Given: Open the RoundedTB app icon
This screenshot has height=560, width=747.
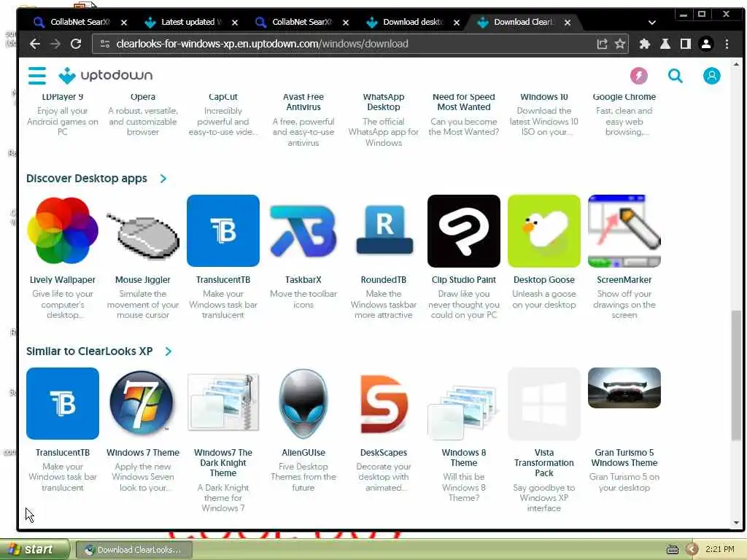Looking at the screenshot, I should [x=384, y=231].
